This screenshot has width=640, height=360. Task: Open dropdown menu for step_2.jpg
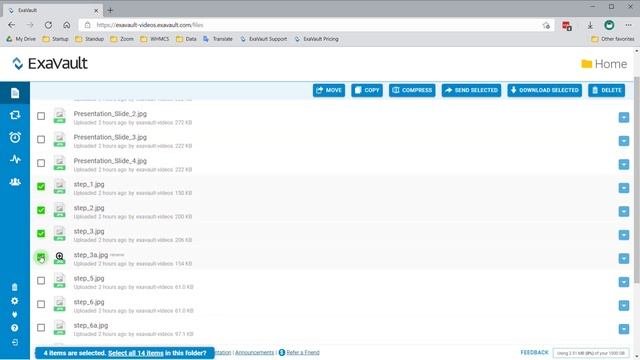(x=624, y=211)
